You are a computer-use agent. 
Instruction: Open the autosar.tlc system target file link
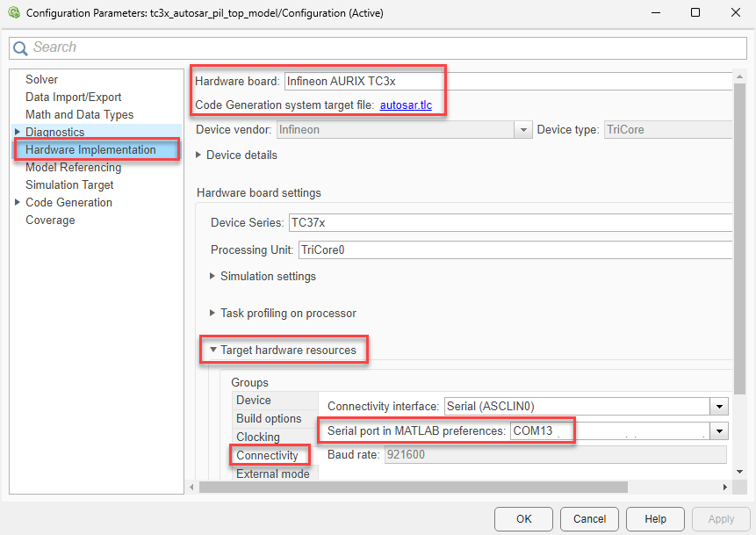(x=405, y=105)
